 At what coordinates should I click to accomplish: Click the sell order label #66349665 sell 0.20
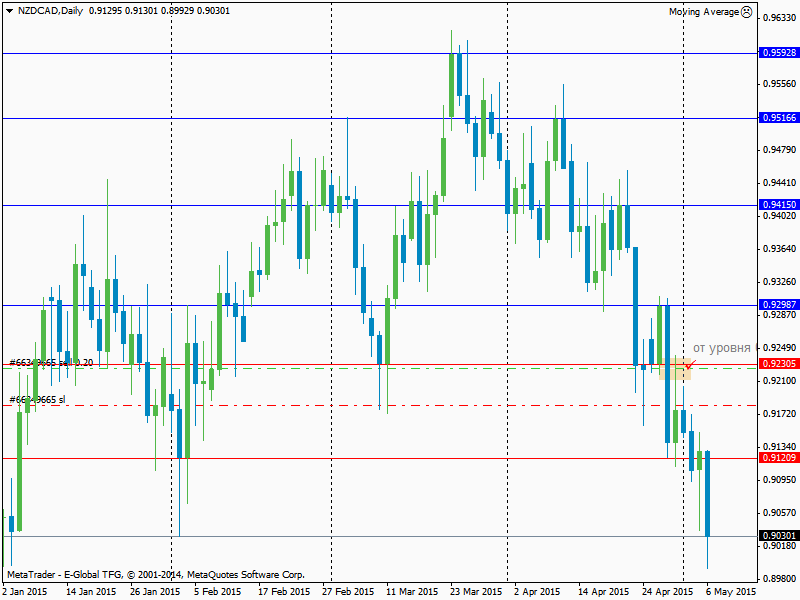pos(51,363)
